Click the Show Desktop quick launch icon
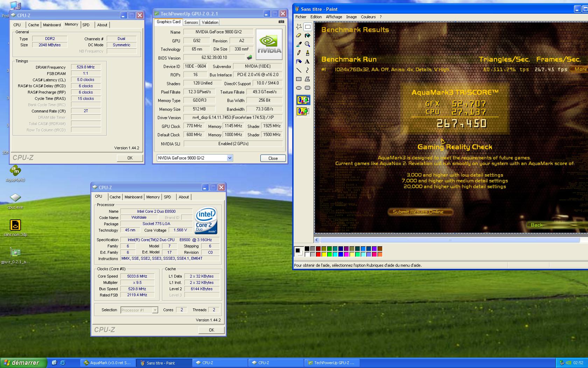The image size is (588, 368). click(x=54, y=363)
